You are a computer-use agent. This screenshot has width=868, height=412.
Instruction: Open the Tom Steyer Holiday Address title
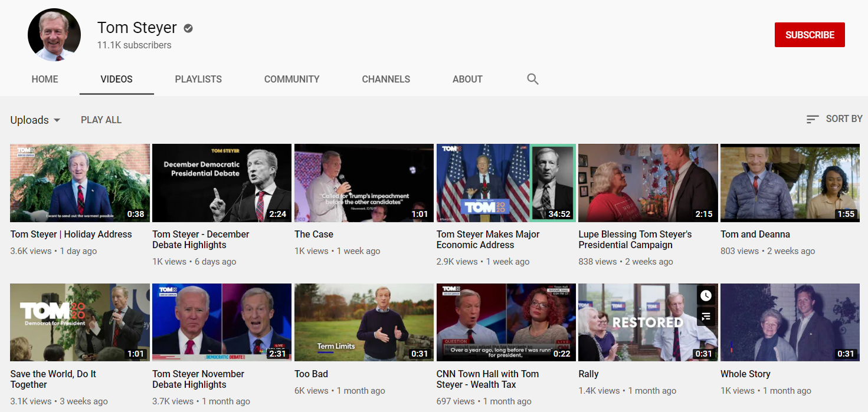click(71, 234)
